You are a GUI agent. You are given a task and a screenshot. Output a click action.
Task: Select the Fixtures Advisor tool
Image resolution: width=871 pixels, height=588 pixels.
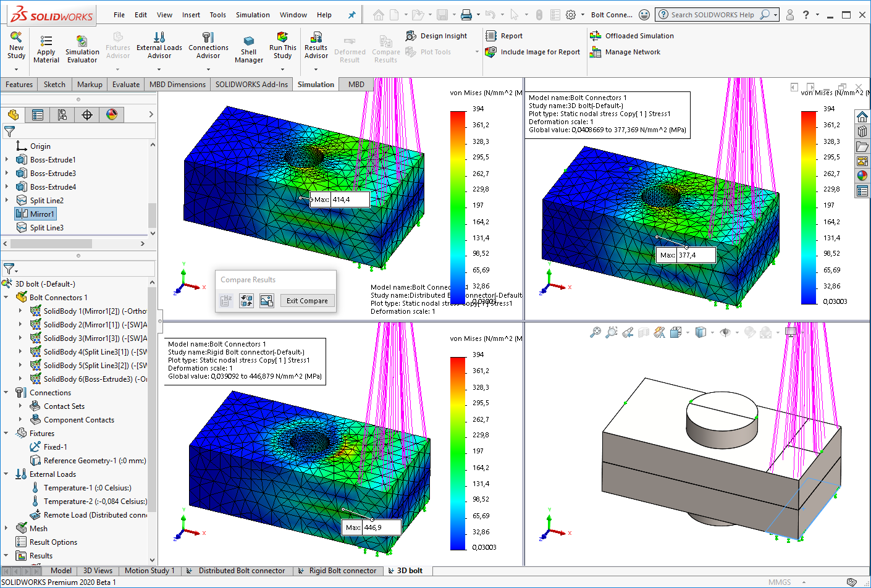point(117,48)
